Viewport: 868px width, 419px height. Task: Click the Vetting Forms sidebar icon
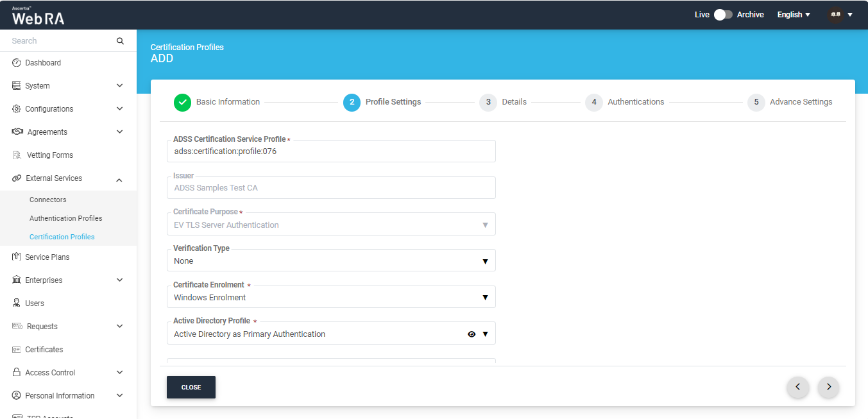17,155
